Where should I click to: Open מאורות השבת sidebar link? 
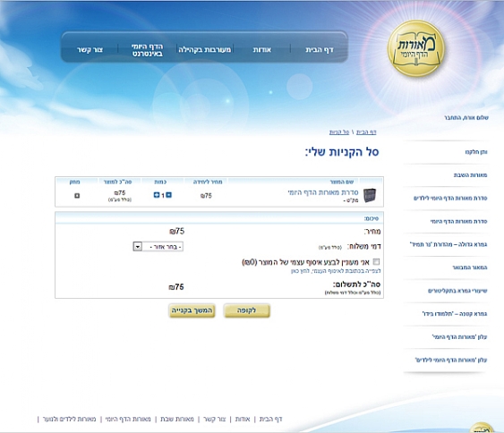point(470,175)
